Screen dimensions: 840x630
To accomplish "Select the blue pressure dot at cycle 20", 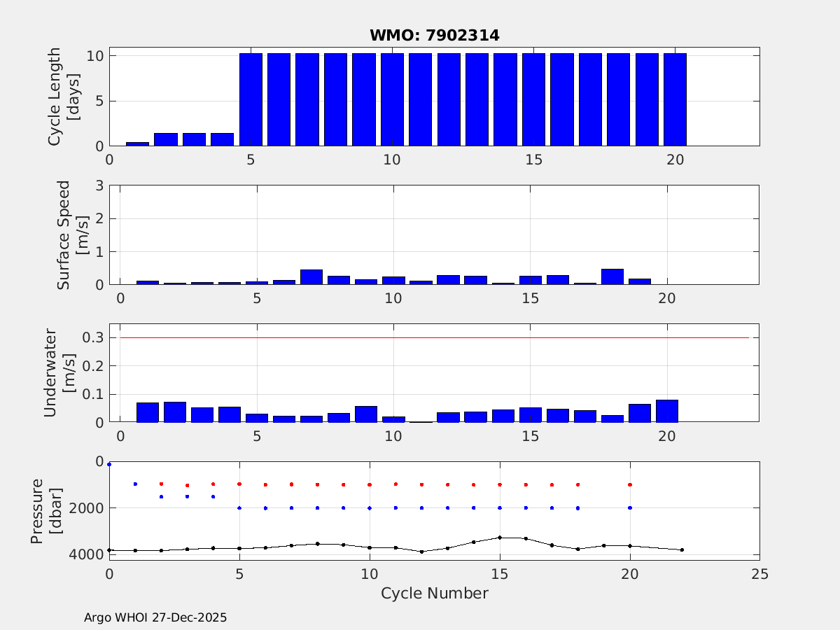I will (630, 507).
